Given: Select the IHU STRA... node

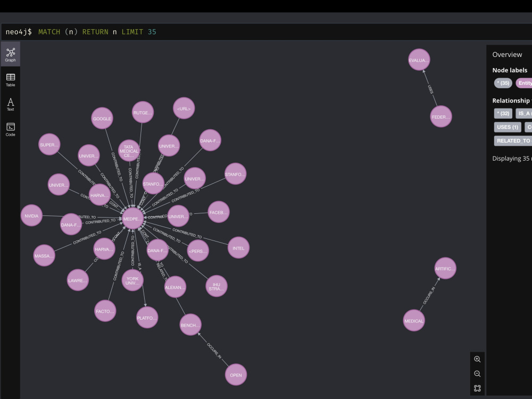Looking at the screenshot, I should click(x=217, y=286).
